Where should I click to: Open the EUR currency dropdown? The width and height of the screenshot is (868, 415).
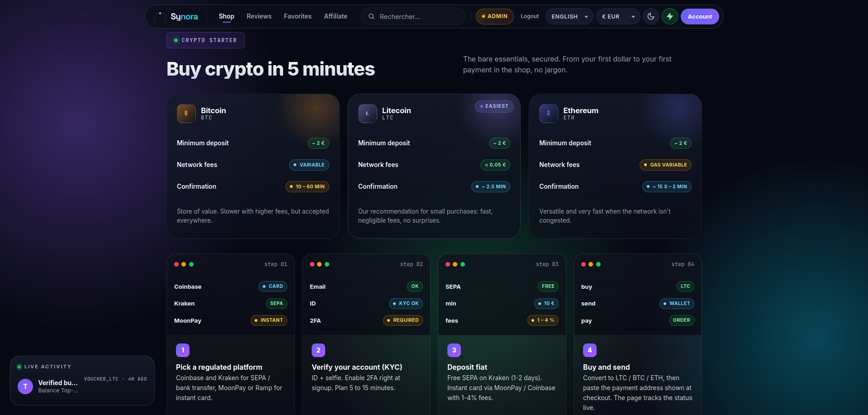(618, 16)
